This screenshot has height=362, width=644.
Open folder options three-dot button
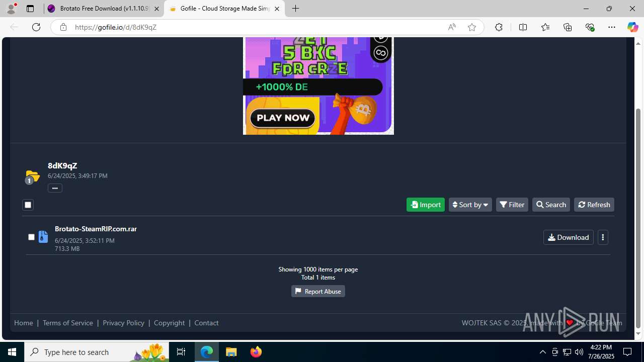[55, 188]
